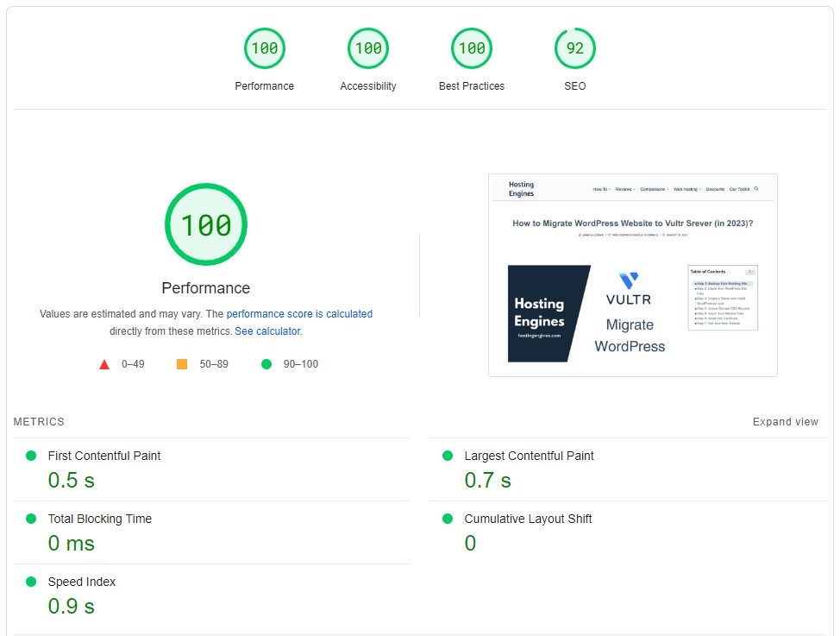Click green dot beside First Contentful Paint
The height and width of the screenshot is (636, 840).
pyautogui.click(x=31, y=456)
